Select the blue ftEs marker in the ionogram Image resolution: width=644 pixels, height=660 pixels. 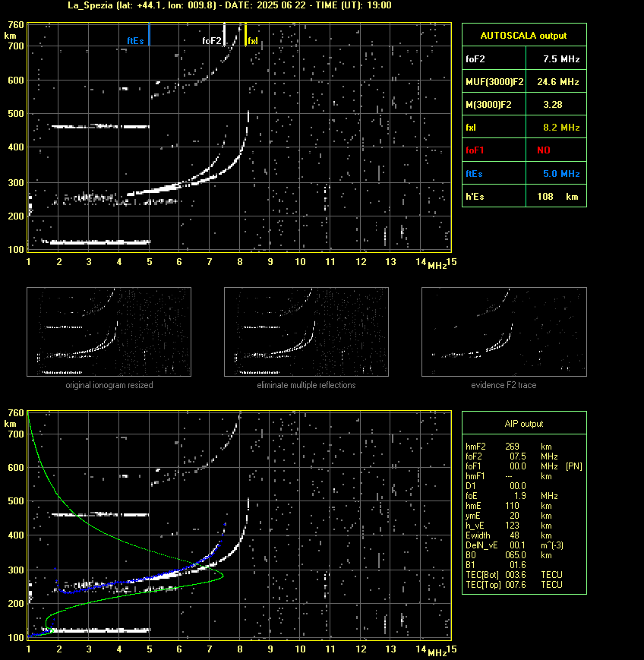click(x=149, y=34)
